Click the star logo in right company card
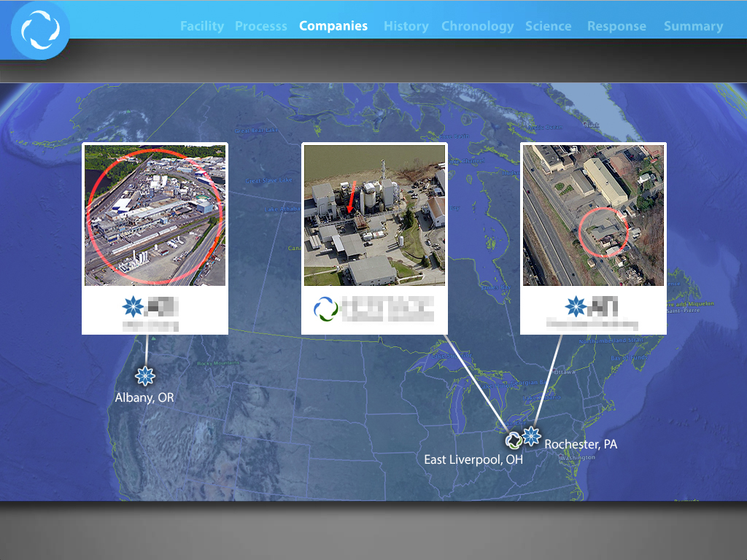Viewport: 747px width, 560px height. [576, 307]
